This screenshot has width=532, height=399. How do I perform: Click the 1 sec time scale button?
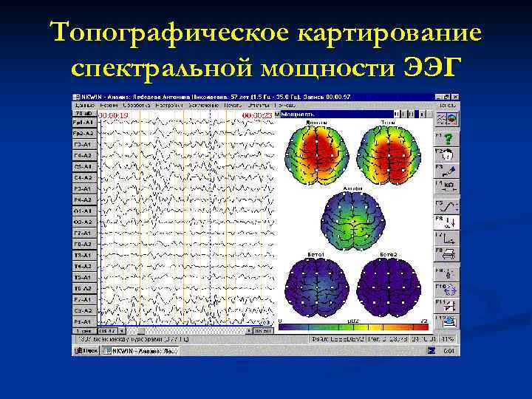(x=84, y=330)
